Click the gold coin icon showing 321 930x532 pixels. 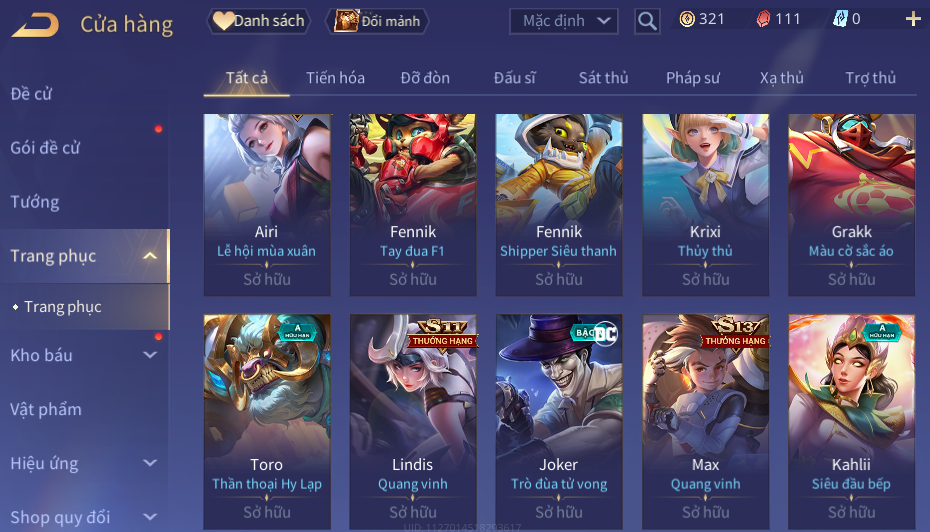pyautogui.click(x=687, y=20)
